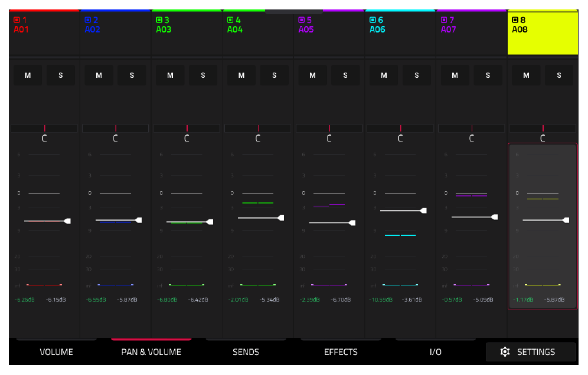
Task: Mute channel A05
Action: click(x=312, y=75)
